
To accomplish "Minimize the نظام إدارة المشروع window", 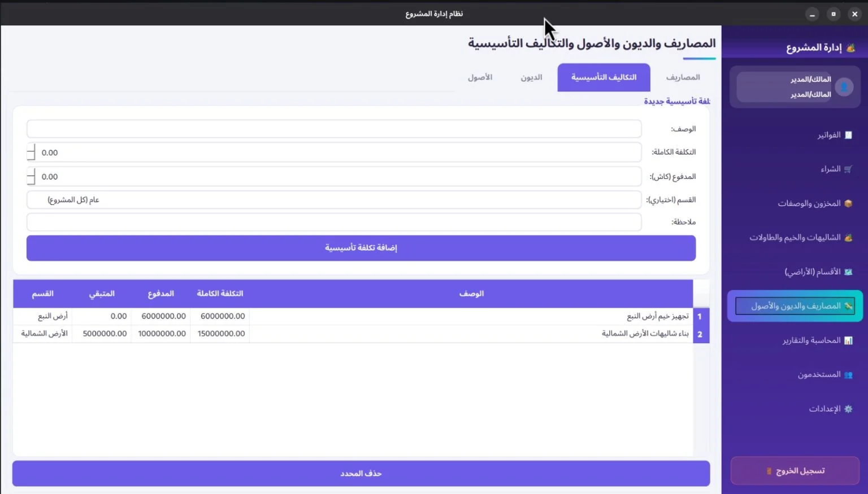I will pyautogui.click(x=812, y=14).
